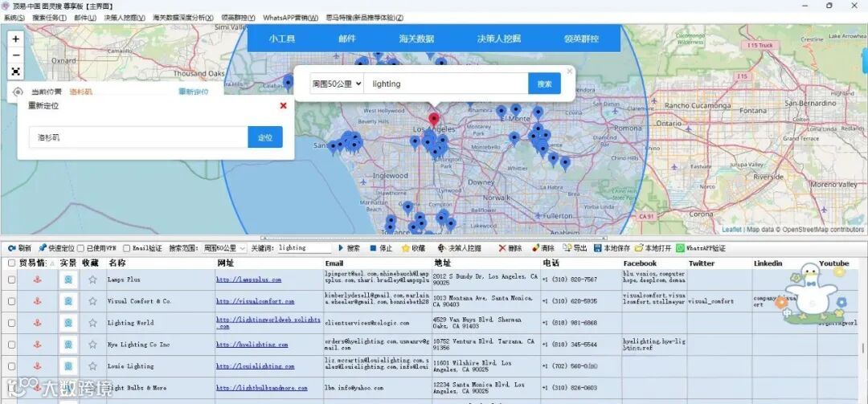Click the lighting search field in map popup
The width and height of the screenshot is (868, 404).
point(446,84)
